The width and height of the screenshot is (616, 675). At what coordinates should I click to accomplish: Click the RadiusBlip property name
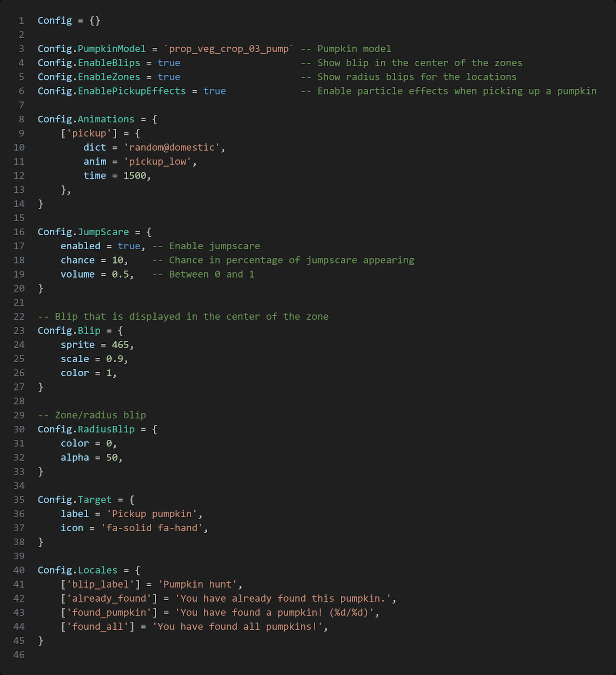pyautogui.click(x=106, y=430)
